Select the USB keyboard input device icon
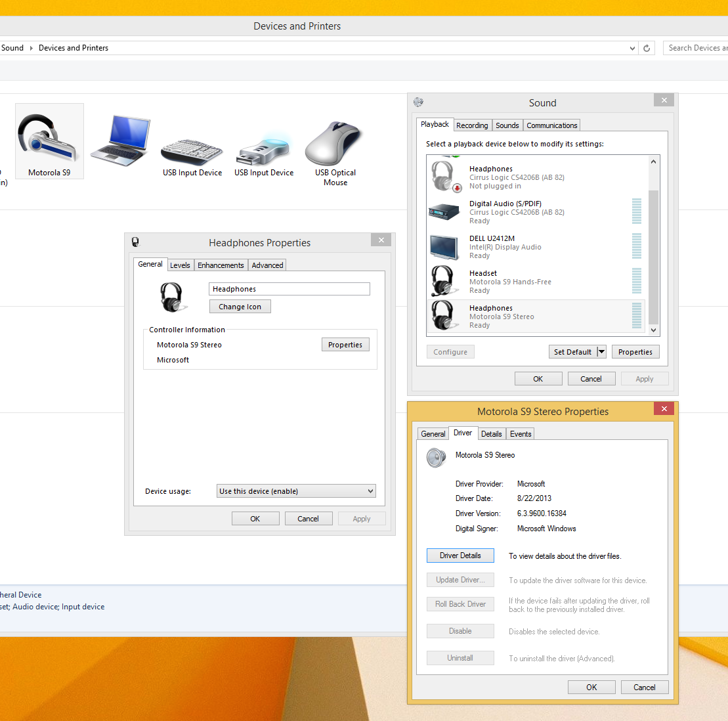Image resolution: width=728 pixels, height=721 pixels. (x=192, y=150)
